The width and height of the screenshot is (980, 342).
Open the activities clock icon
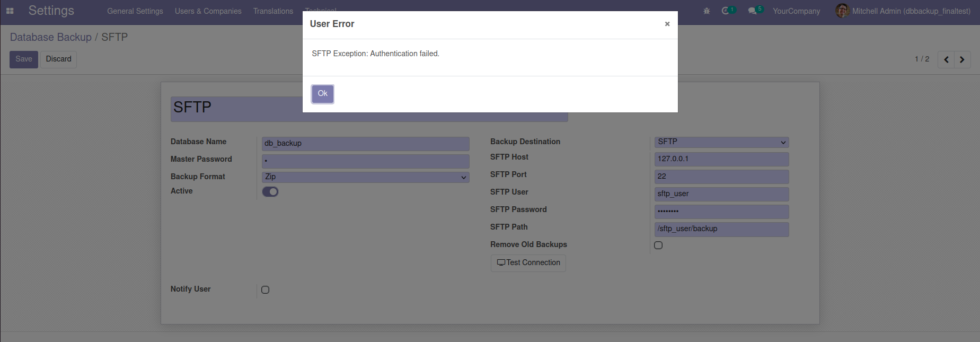coord(726,11)
